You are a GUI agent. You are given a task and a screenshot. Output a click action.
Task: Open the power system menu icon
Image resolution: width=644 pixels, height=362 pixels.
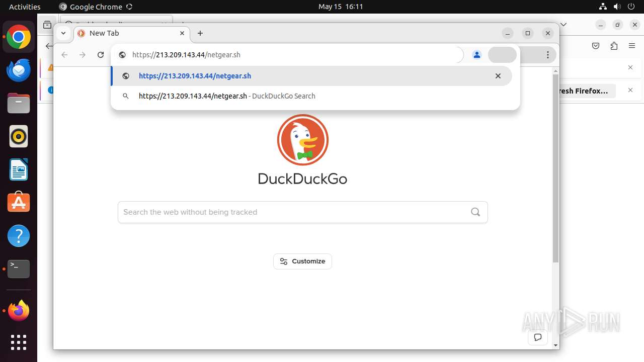pyautogui.click(x=632, y=7)
